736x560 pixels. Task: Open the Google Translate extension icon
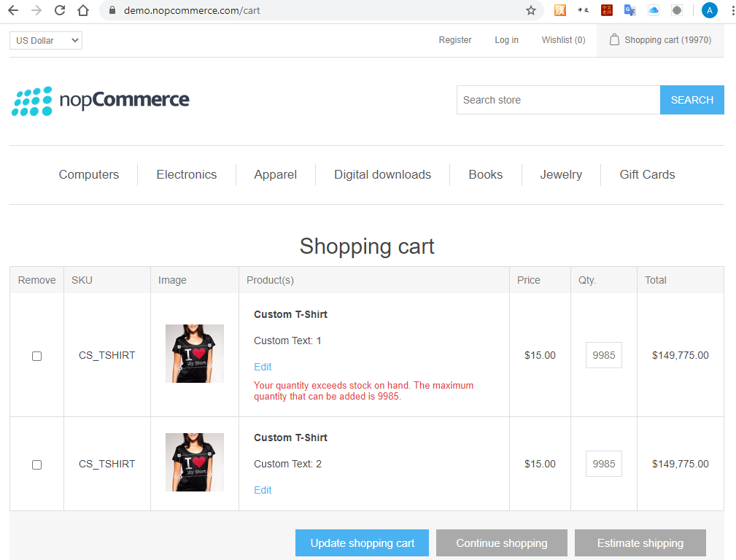[630, 10]
